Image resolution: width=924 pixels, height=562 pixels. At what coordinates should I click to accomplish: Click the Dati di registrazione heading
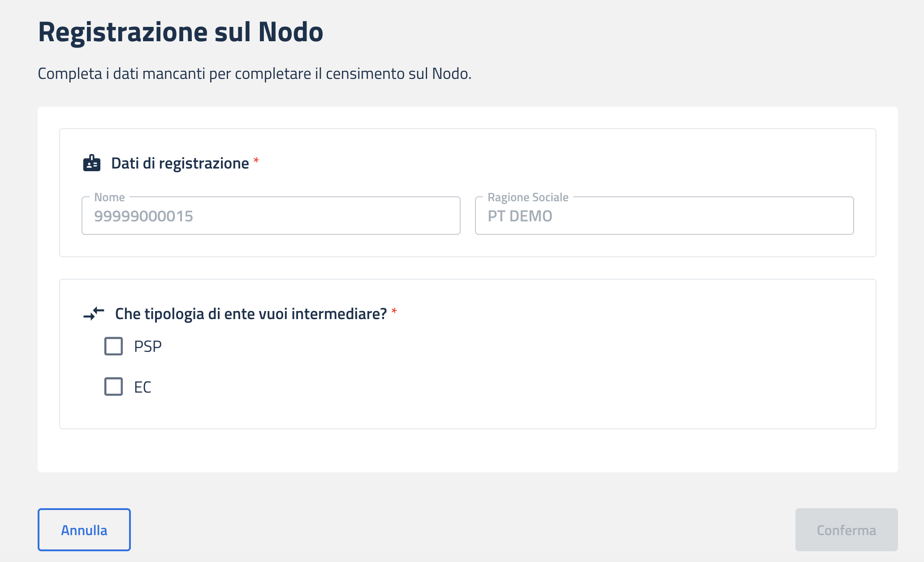(x=180, y=163)
